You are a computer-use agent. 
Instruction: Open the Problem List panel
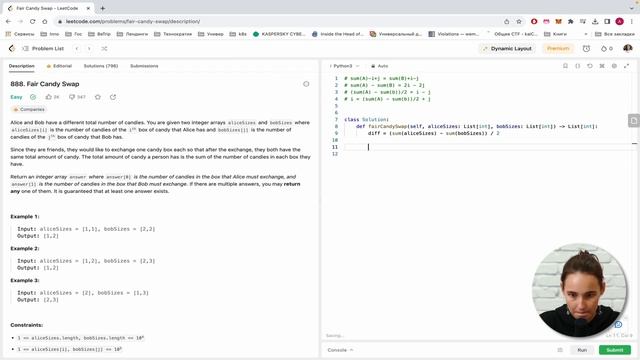43,49
